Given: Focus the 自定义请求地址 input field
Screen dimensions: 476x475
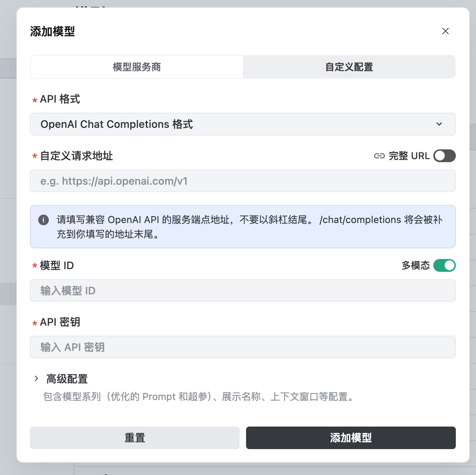Looking at the screenshot, I should point(243,181).
